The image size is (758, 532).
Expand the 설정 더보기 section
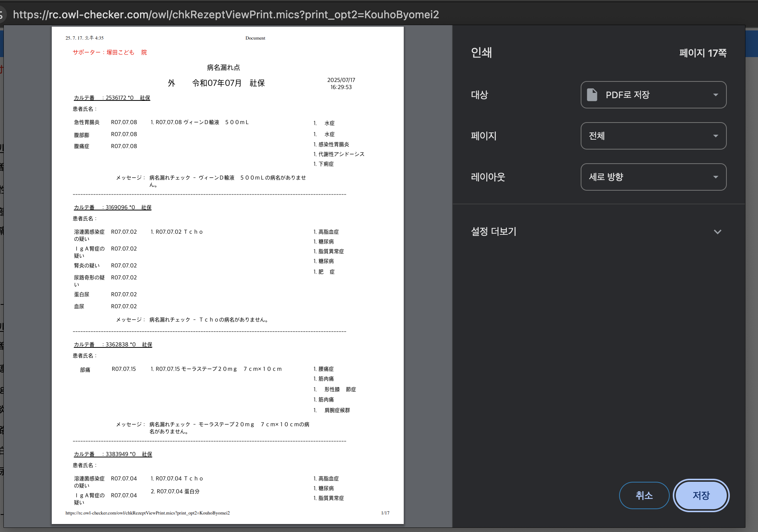click(x=494, y=232)
